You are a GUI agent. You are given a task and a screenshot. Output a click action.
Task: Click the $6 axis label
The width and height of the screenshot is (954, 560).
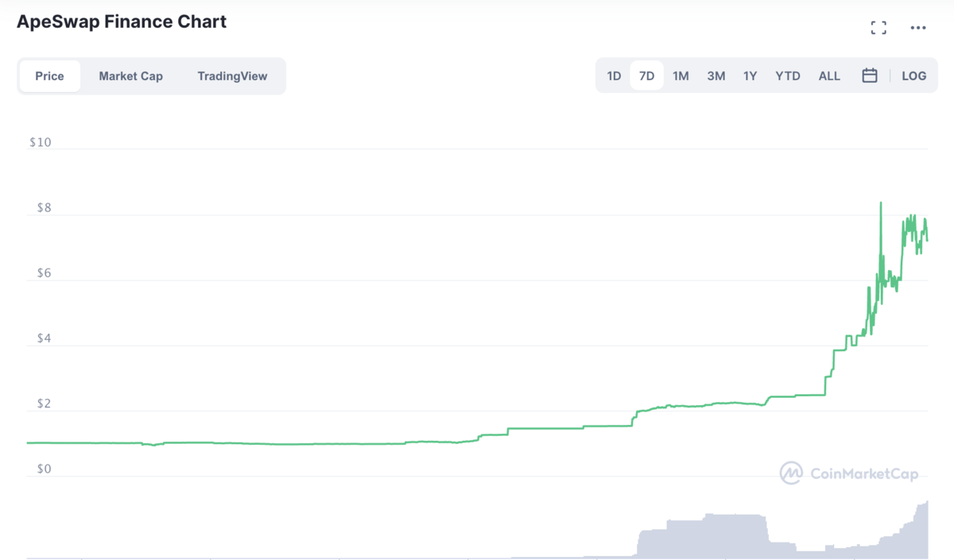pyautogui.click(x=43, y=273)
